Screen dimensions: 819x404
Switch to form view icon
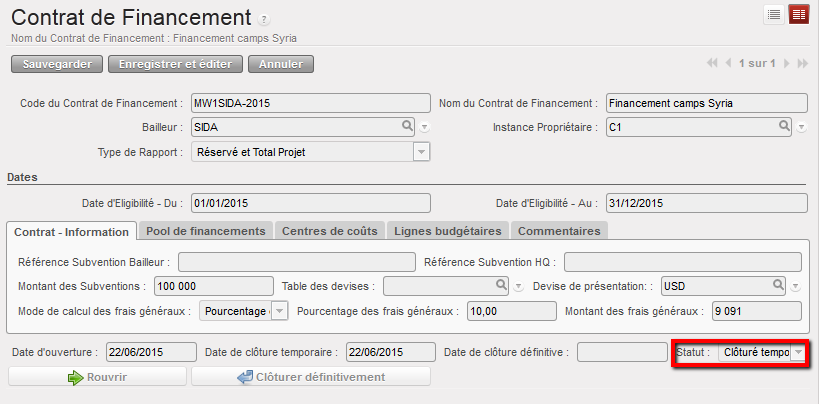click(x=798, y=14)
